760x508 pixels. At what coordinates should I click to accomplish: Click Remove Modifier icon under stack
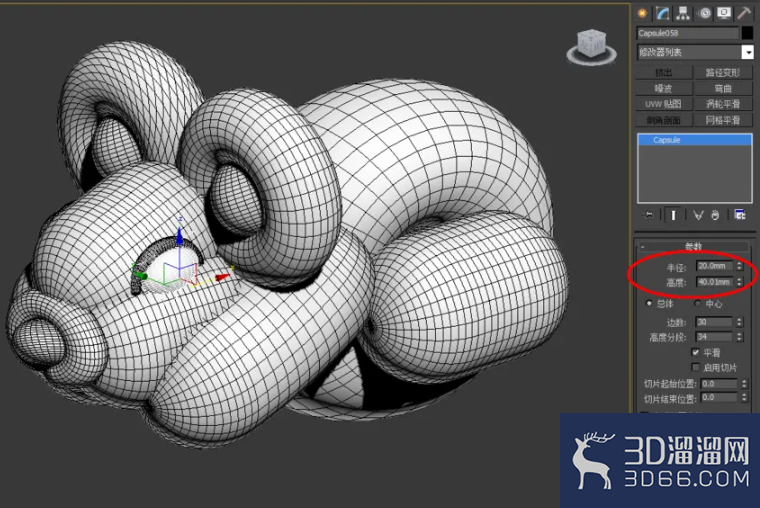(715, 215)
